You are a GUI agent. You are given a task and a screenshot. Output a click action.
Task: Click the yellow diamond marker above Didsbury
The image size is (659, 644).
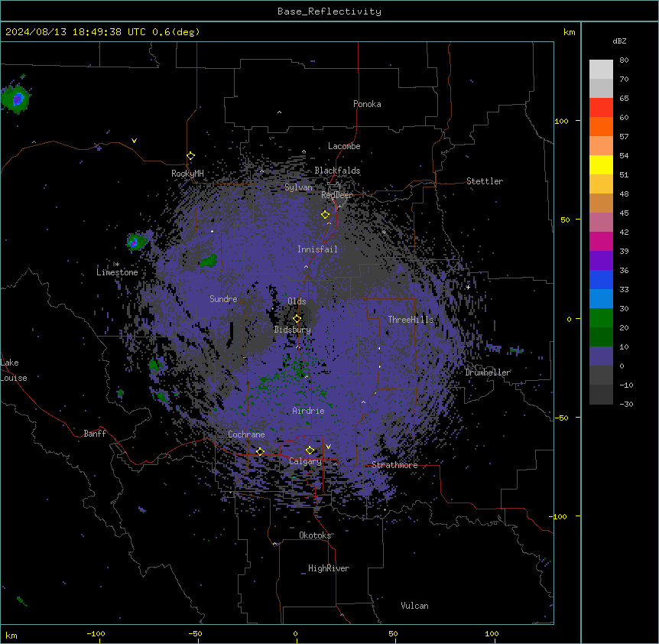[297, 318]
